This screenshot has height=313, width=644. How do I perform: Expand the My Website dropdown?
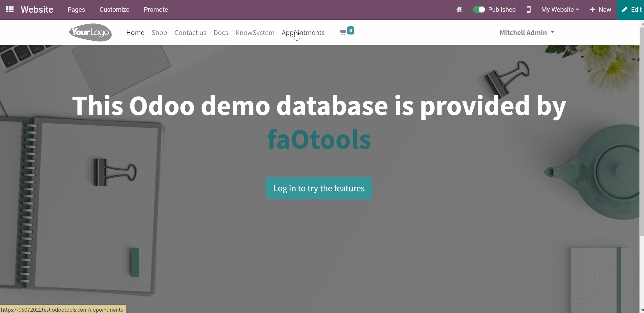[560, 9]
